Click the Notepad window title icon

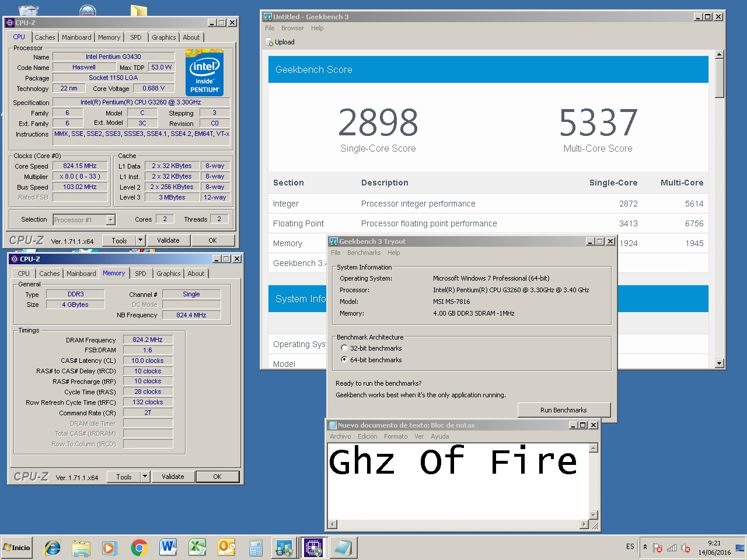(x=333, y=425)
